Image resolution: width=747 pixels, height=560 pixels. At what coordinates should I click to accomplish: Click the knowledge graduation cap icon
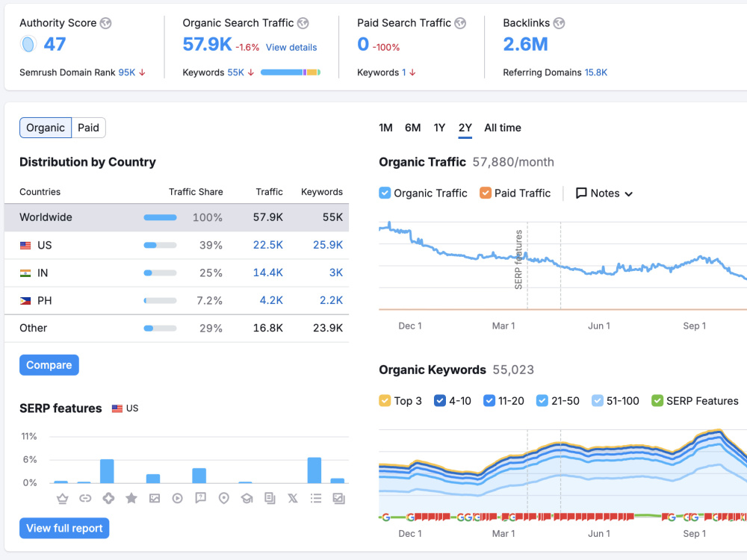point(247,499)
